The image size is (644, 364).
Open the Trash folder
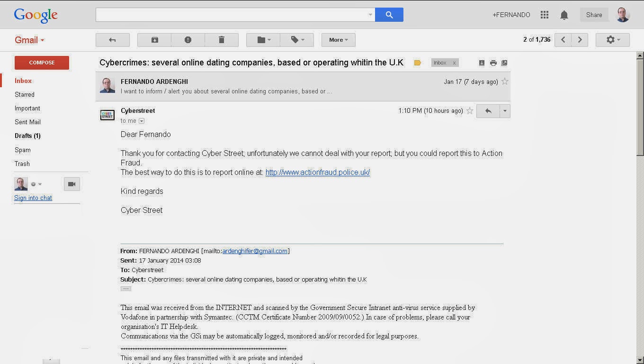(22, 164)
